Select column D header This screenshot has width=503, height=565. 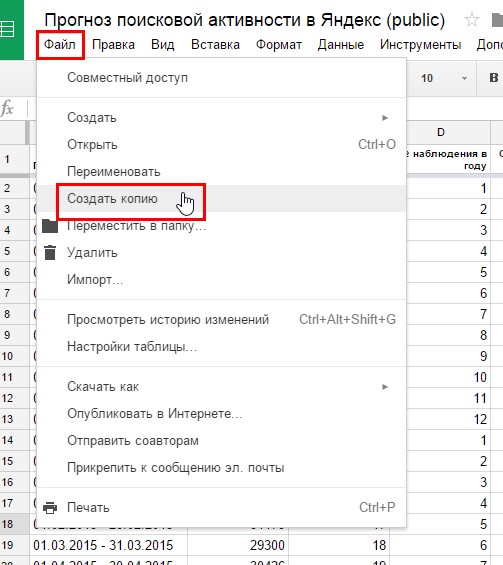pos(440,133)
